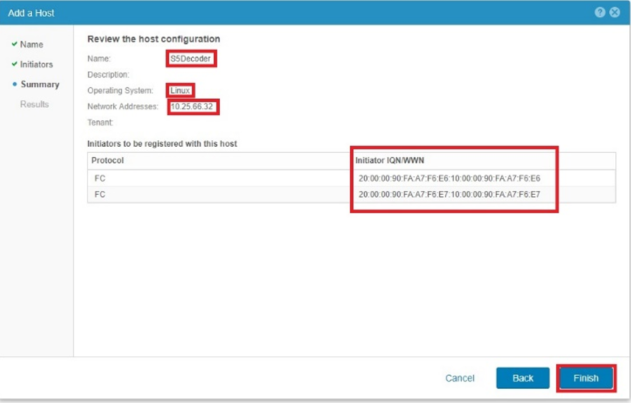
Task: Click the Protocol column header
Action: click(x=108, y=160)
